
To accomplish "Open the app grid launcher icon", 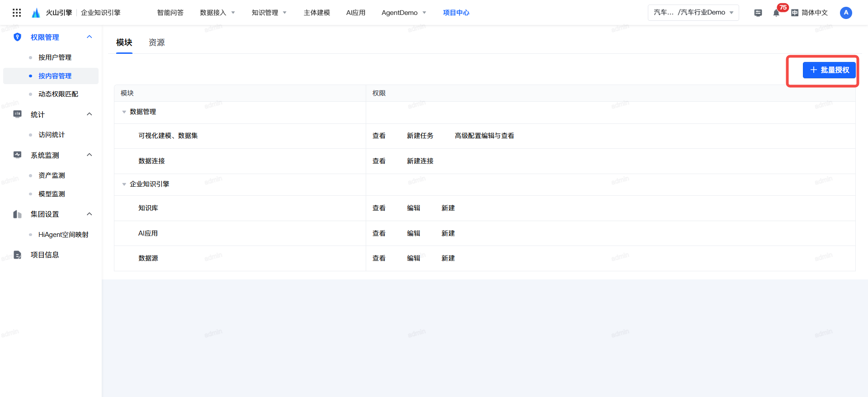I will pyautogui.click(x=17, y=13).
